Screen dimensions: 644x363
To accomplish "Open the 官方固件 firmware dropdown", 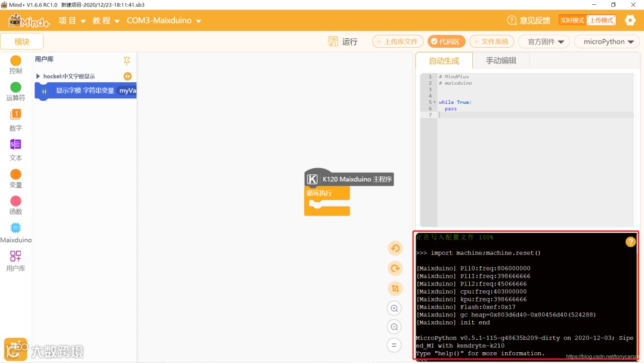I will click(x=546, y=42).
